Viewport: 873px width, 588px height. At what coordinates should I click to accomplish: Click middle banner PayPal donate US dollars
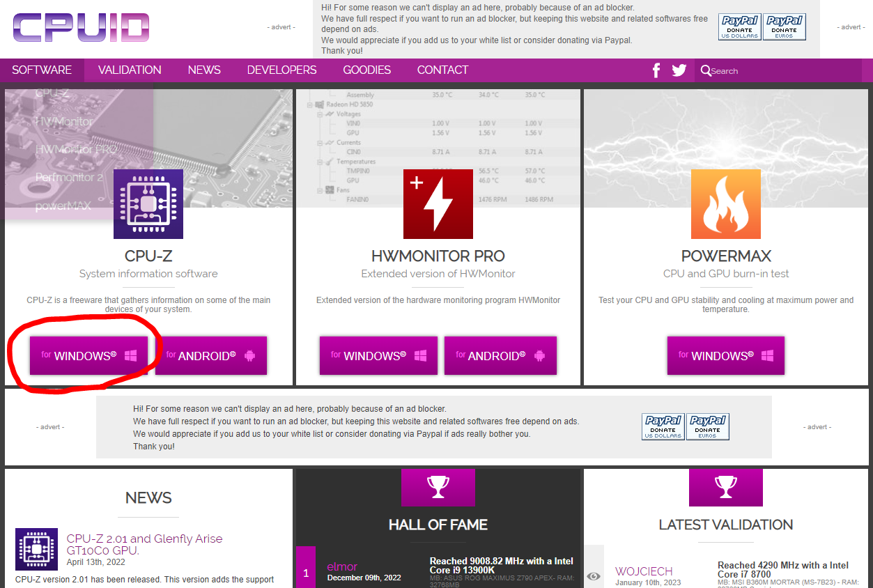click(x=663, y=426)
